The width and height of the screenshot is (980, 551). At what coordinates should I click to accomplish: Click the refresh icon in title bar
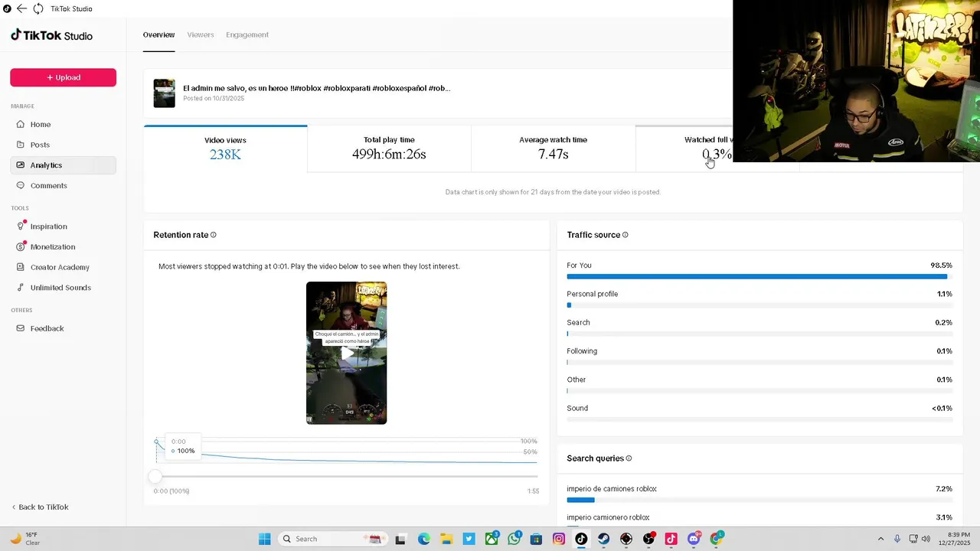coord(38,8)
